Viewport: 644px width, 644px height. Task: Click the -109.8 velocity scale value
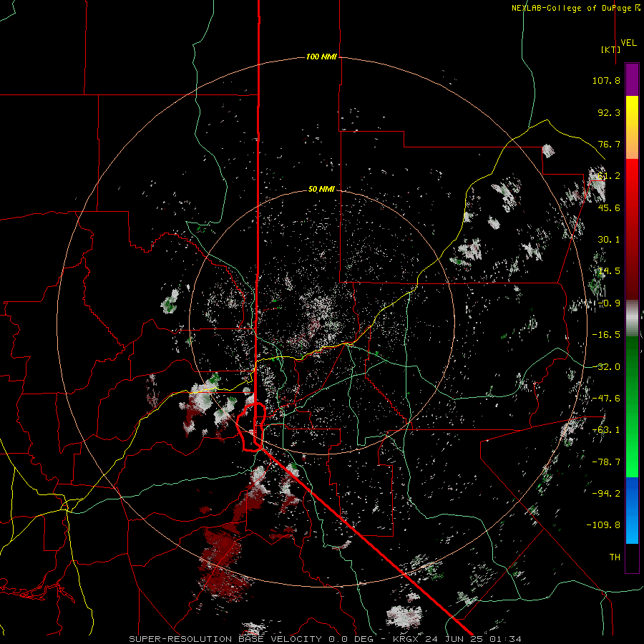tap(603, 525)
